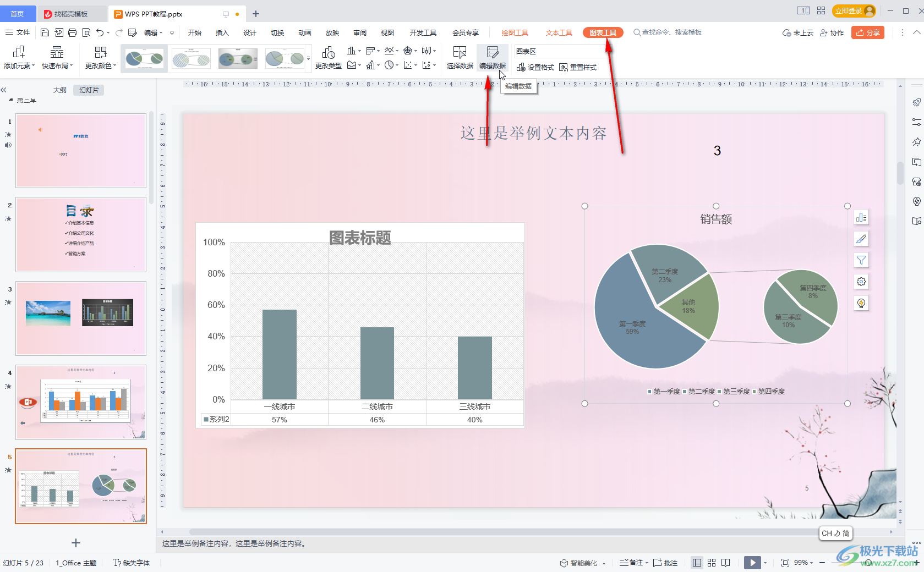Click the Print icon
This screenshot has width=924, height=572.
point(73,32)
